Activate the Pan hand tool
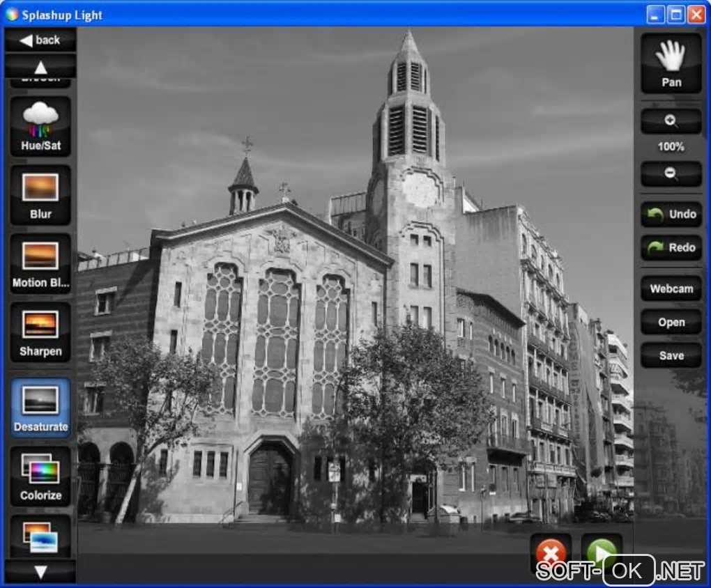The image size is (711, 588). coord(671,63)
